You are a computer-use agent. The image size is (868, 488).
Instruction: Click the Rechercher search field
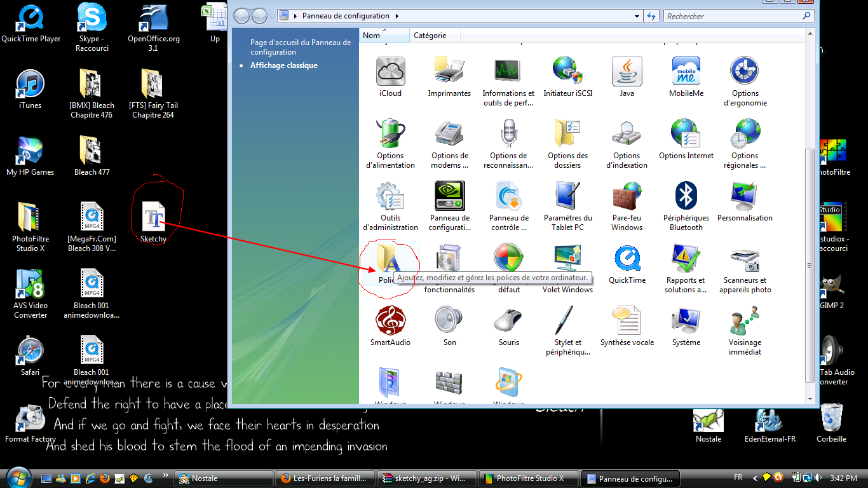point(732,16)
